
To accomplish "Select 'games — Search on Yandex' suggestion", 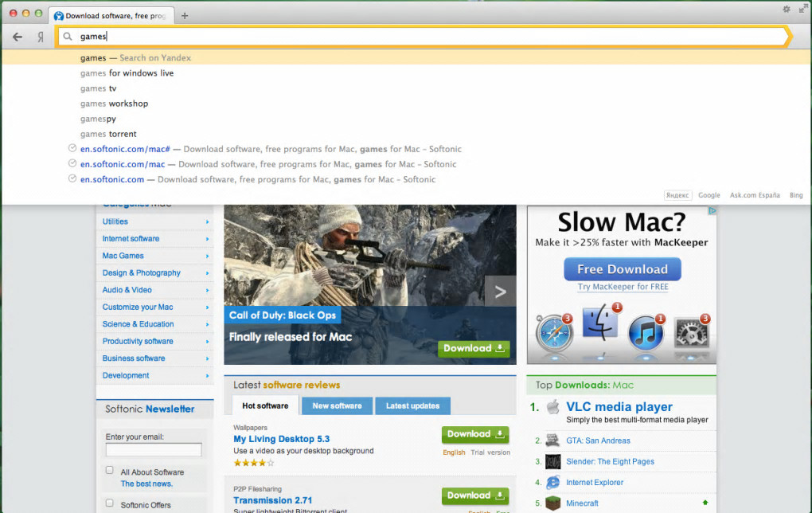I will [406, 57].
